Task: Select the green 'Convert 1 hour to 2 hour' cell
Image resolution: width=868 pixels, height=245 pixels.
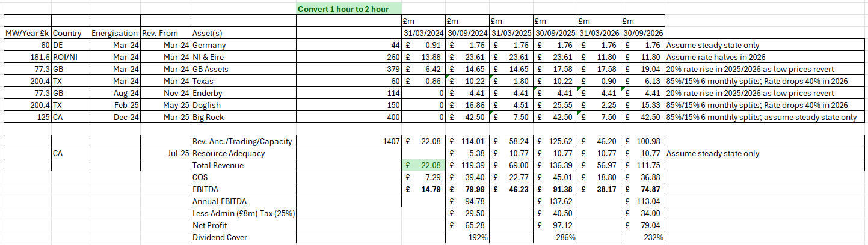Action: click(x=349, y=9)
